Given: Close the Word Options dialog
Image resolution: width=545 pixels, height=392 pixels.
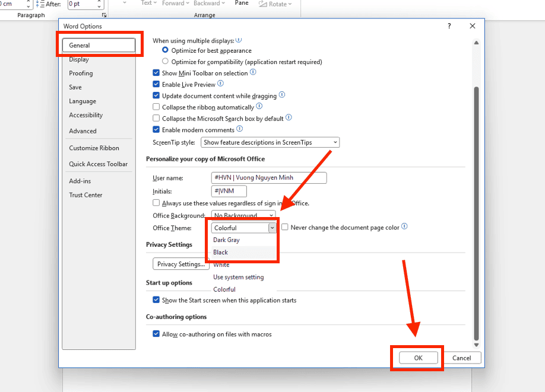Looking at the screenshot, I should pos(473,26).
